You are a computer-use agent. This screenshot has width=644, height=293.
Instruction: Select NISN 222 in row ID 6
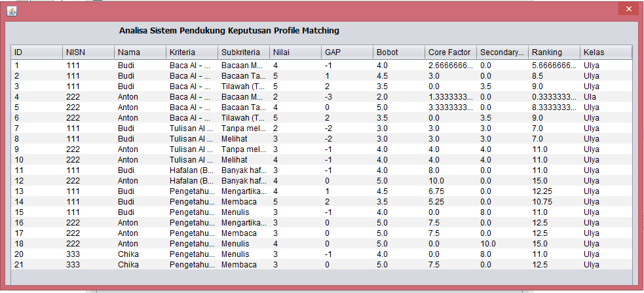coord(88,118)
